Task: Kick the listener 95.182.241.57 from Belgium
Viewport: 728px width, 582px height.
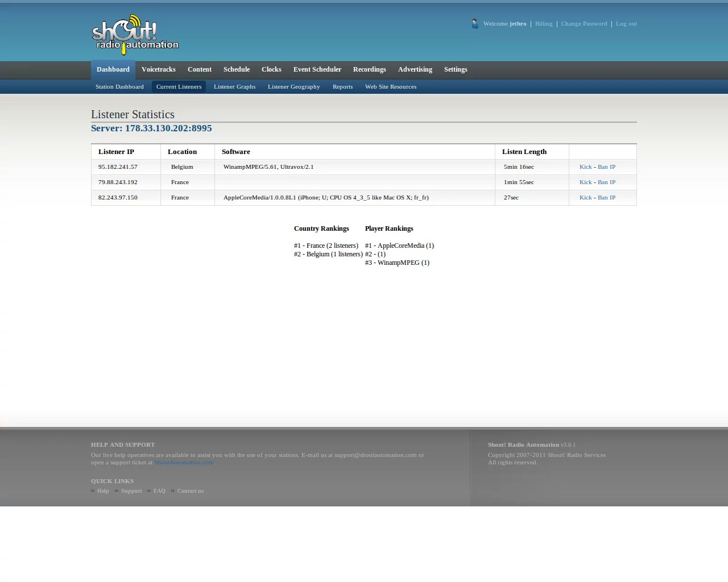Action: pos(585,167)
